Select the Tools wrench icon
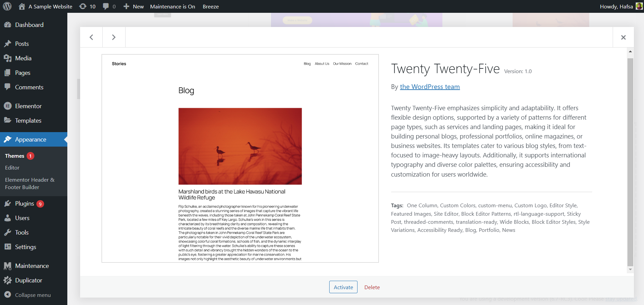The height and width of the screenshot is (305, 644). pos(8,232)
